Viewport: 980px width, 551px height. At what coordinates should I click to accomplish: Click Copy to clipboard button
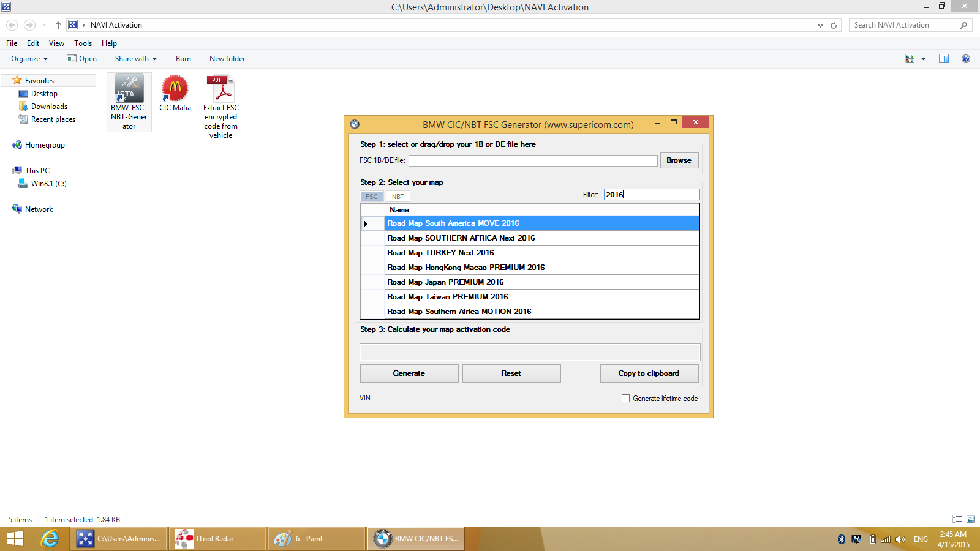649,373
